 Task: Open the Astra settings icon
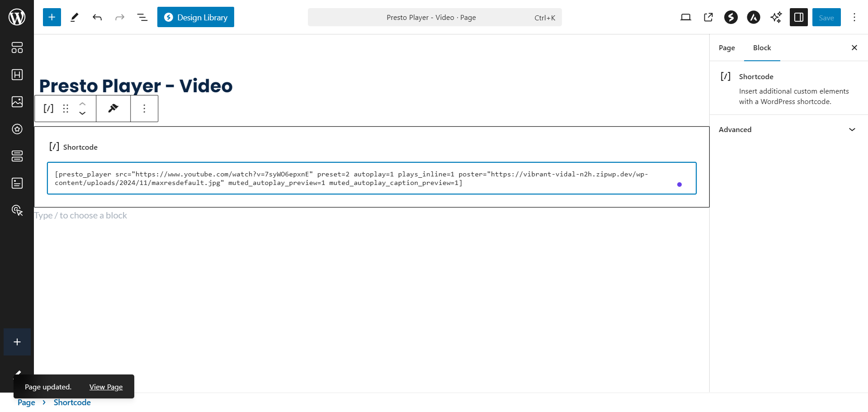coord(754,17)
